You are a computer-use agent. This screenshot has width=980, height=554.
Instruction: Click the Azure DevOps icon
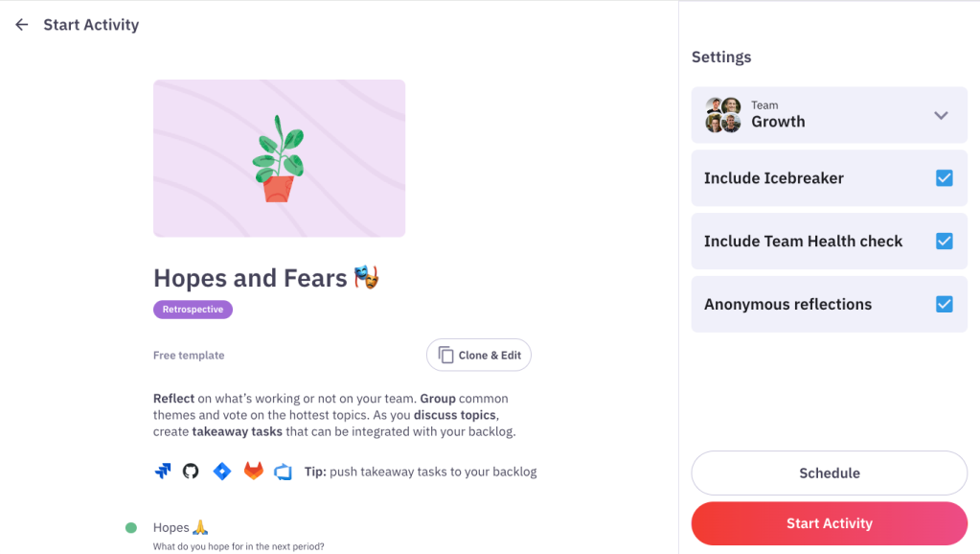(283, 472)
